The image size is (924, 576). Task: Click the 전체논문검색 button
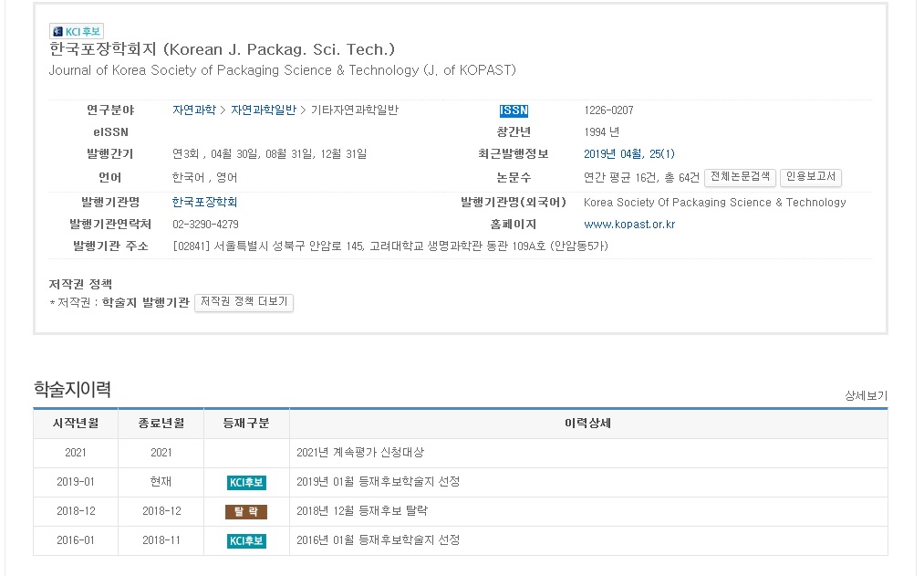740,177
